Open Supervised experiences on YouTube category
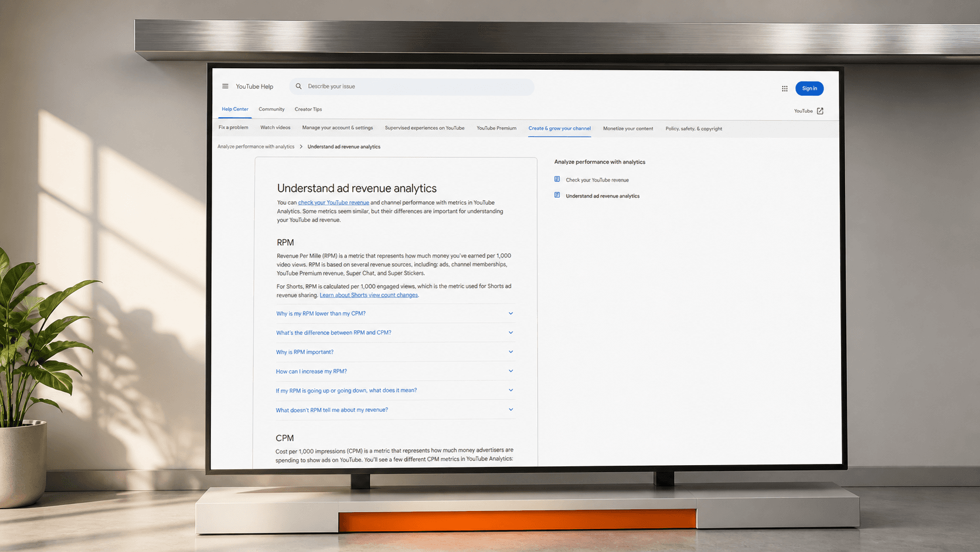 (x=425, y=128)
